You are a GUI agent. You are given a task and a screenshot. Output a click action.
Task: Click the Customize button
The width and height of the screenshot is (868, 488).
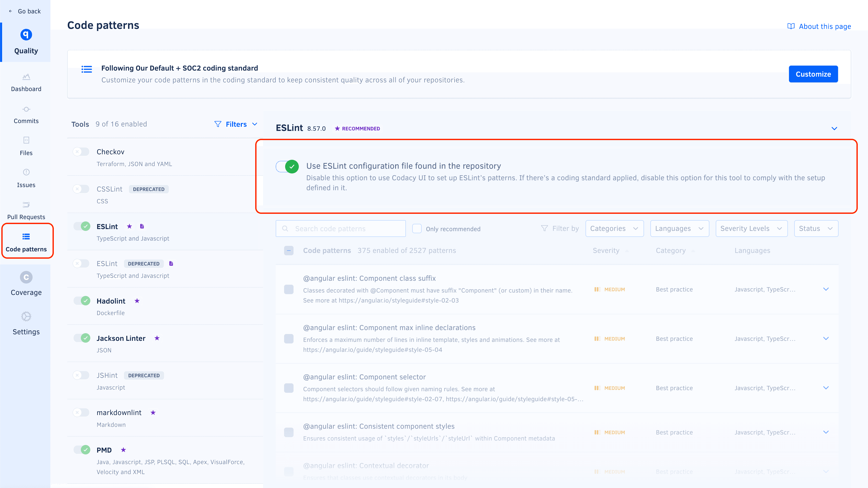click(813, 74)
